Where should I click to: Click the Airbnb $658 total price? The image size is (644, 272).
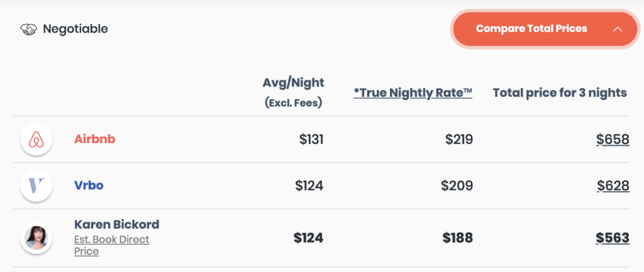click(x=613, y=139)
